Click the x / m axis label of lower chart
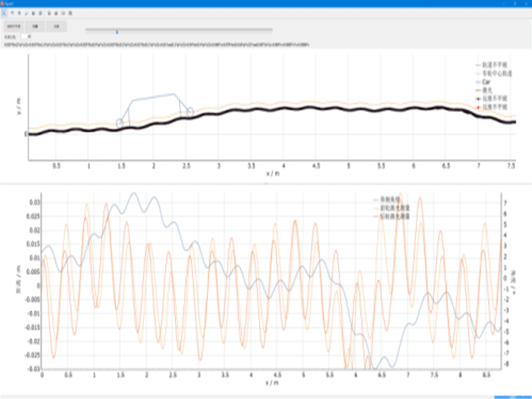 click(272, 383)
